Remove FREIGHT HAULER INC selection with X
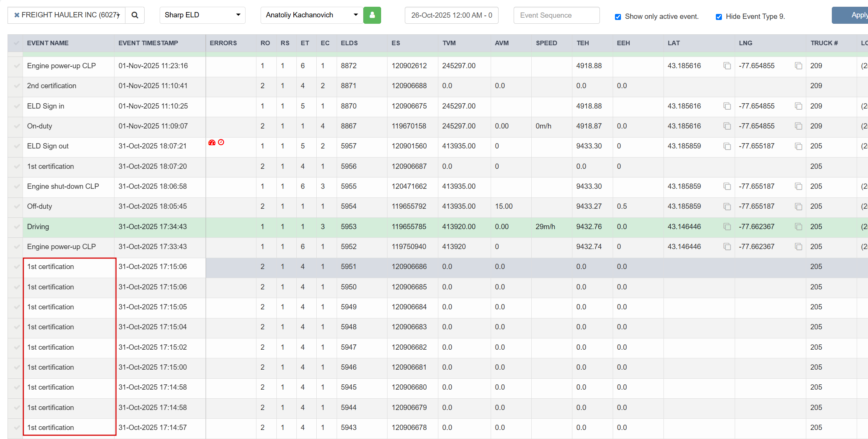Screen dimensions: 868x439 tap(17, 15)
